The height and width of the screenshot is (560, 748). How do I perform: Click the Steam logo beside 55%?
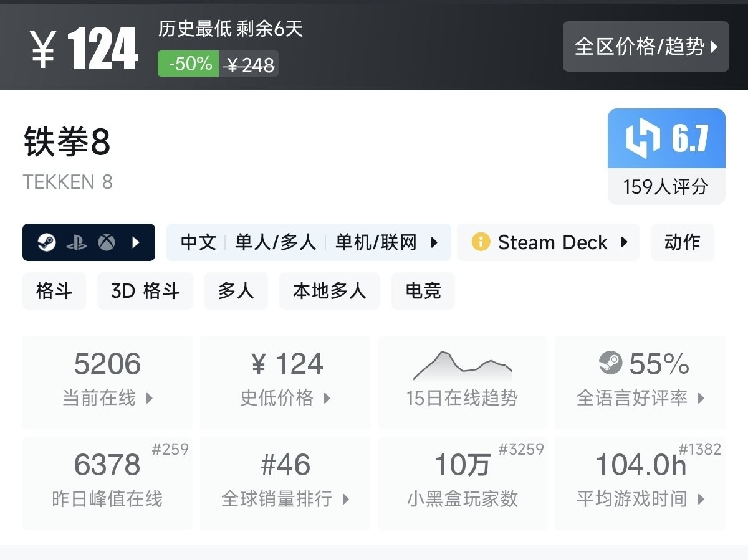[x=610, y=363]
